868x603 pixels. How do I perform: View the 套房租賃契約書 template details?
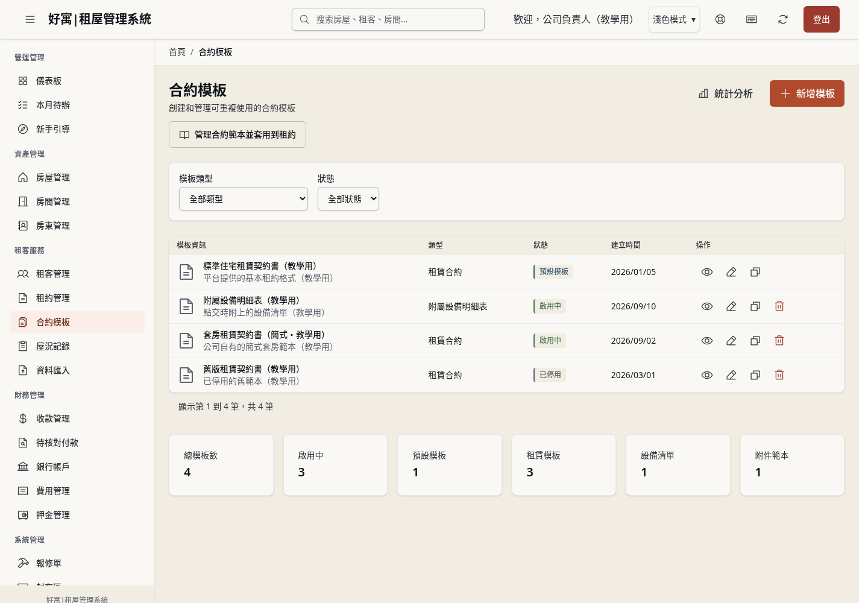point(707,341)
